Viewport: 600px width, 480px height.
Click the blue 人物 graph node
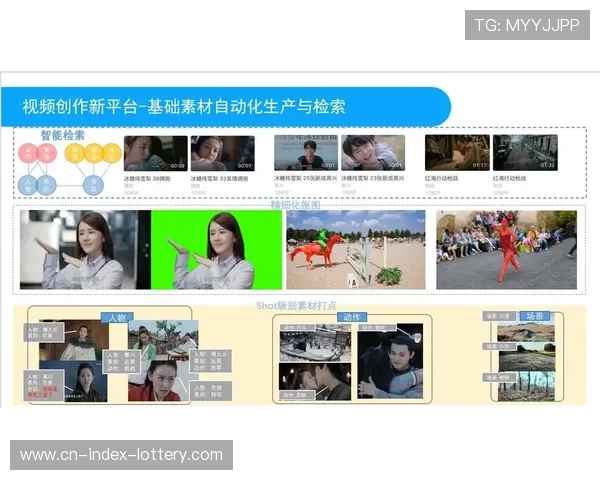(28, 186)
